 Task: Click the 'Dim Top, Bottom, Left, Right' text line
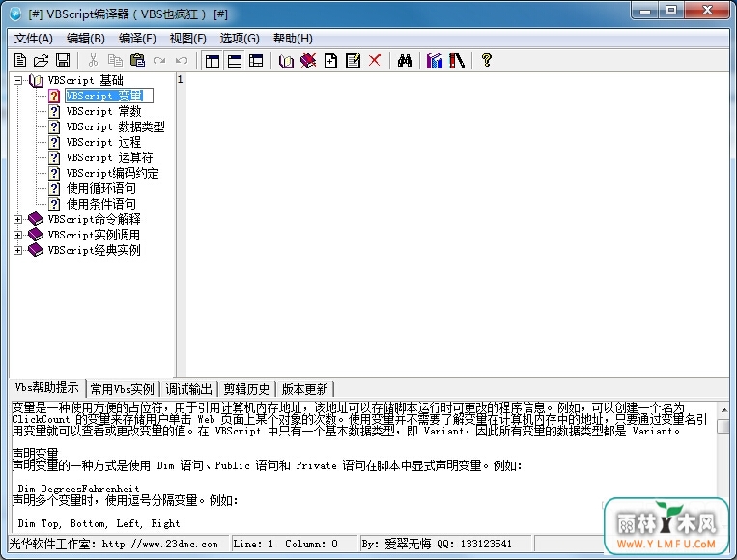point(99,523)
